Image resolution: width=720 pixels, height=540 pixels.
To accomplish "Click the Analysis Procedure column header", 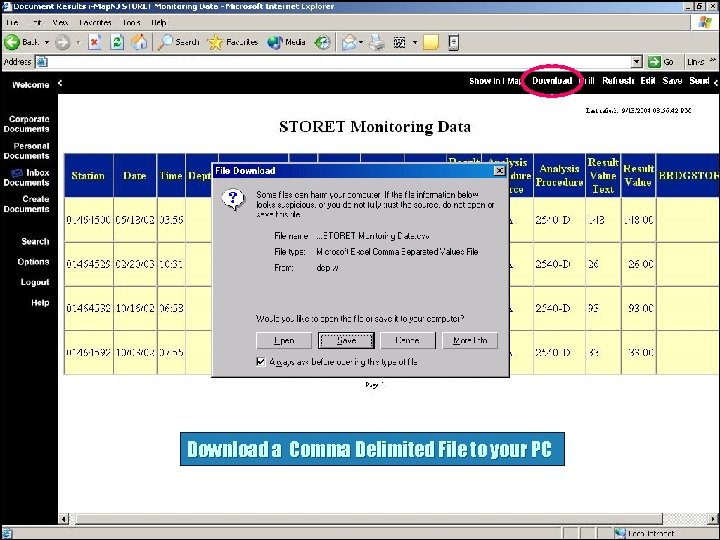I will (559, 176).
